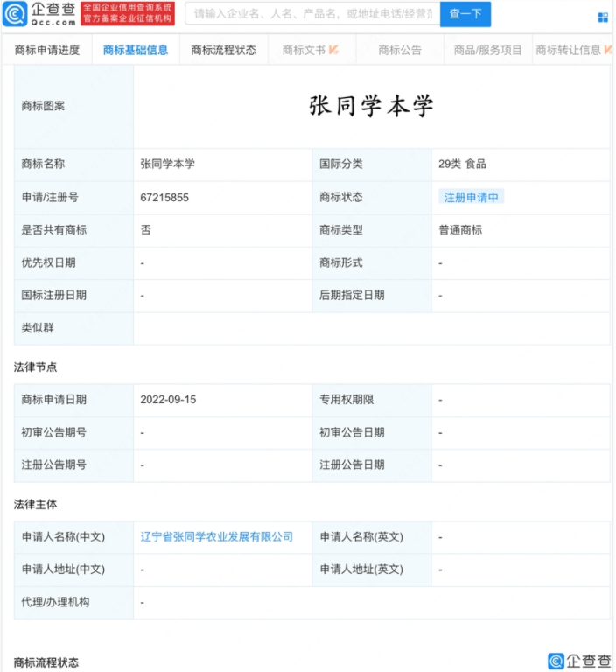Click the 商标状态 label cell
616x672 pixels.
click(x=372, y=198)
